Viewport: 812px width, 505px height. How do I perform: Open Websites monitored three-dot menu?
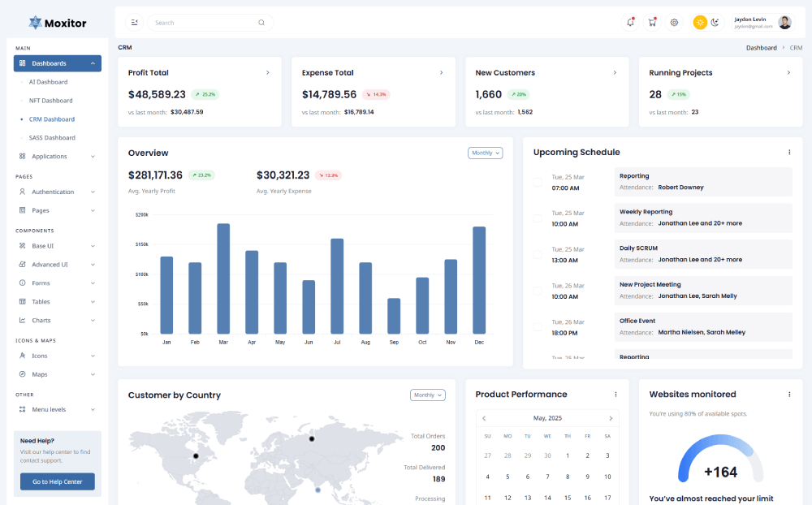tap(789, 395)
